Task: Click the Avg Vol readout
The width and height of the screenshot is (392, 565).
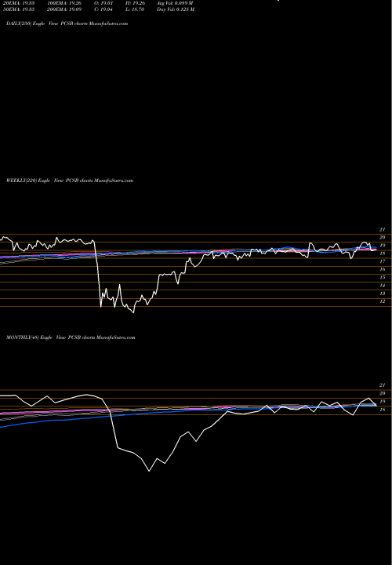Action: 175,2
